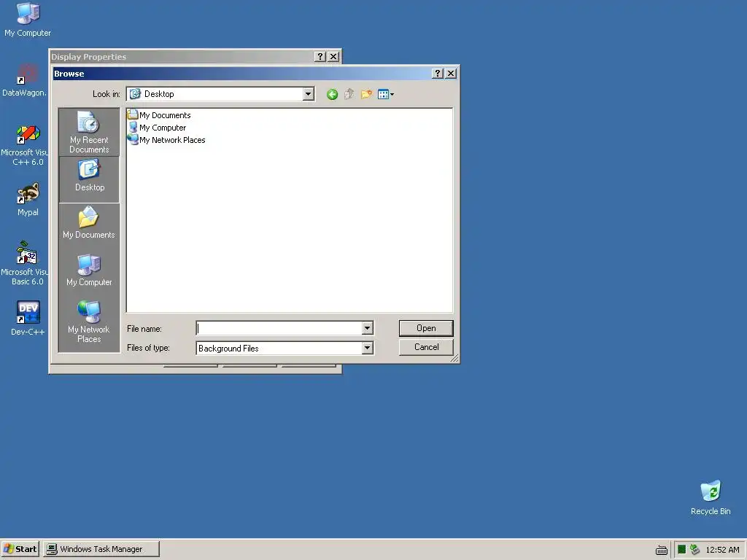Select the Recycle Bin desktop icon
This screenshot has width=747, height=560.
pyautogui.click(x=711, y=497)
